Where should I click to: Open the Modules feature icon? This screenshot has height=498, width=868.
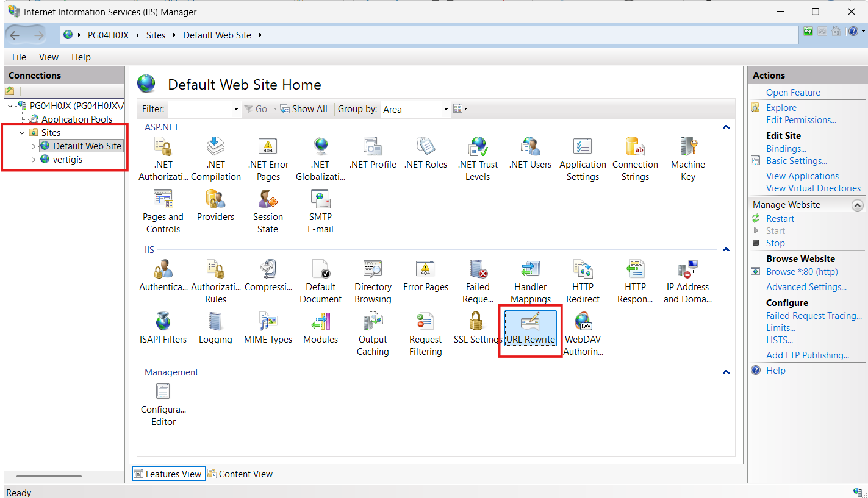point(320,329)
